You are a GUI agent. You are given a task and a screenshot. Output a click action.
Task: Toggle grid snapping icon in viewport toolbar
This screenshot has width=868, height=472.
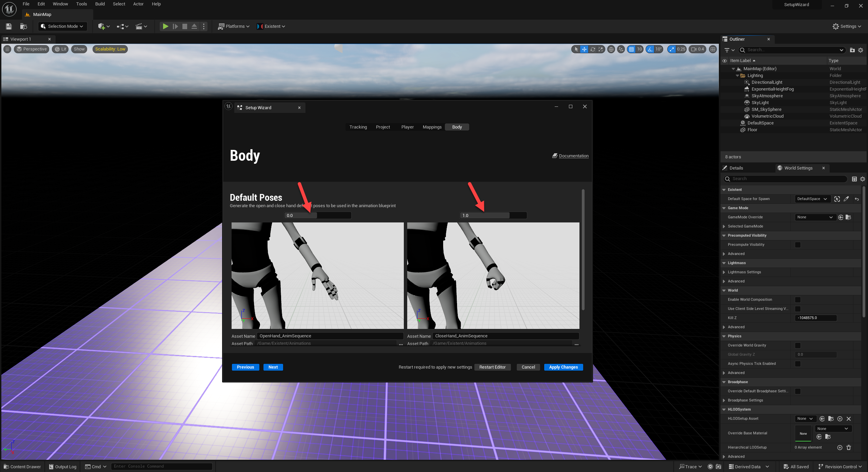pos(631,49)
